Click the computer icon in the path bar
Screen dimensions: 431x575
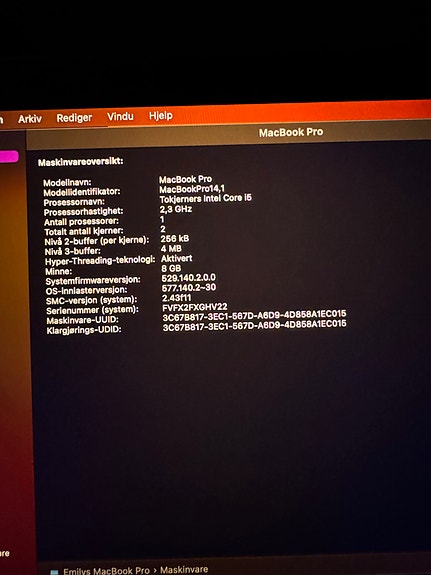click(x=54, y=572)
